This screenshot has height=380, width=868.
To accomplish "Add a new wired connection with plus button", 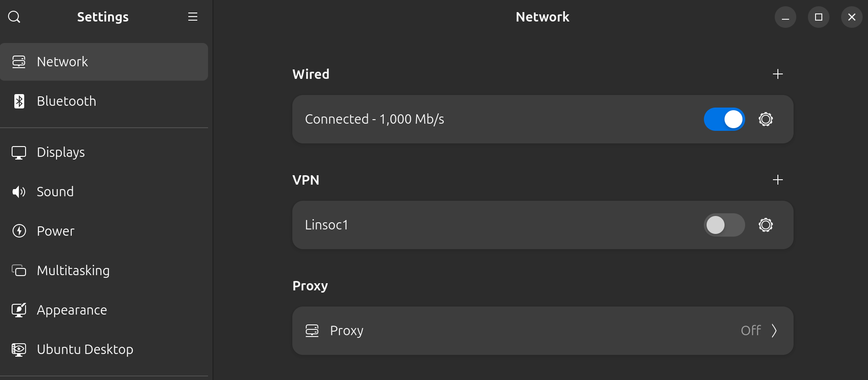I will (778, 74).
